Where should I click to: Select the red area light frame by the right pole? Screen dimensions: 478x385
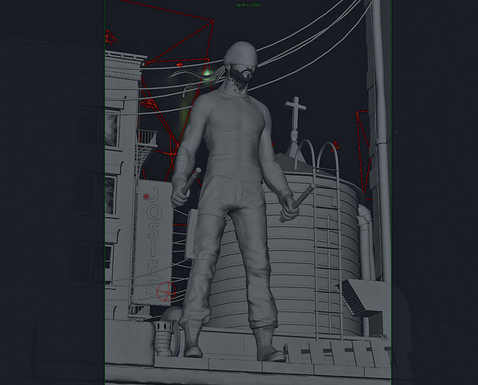(363, 155)
